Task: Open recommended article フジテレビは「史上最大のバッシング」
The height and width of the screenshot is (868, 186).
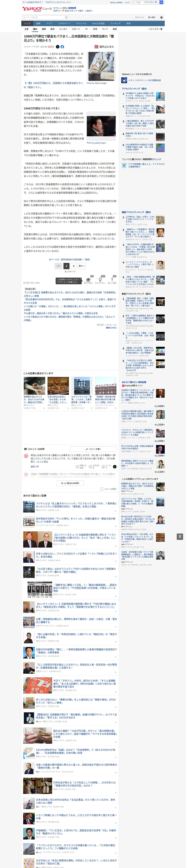Action: tap(76, 505)
